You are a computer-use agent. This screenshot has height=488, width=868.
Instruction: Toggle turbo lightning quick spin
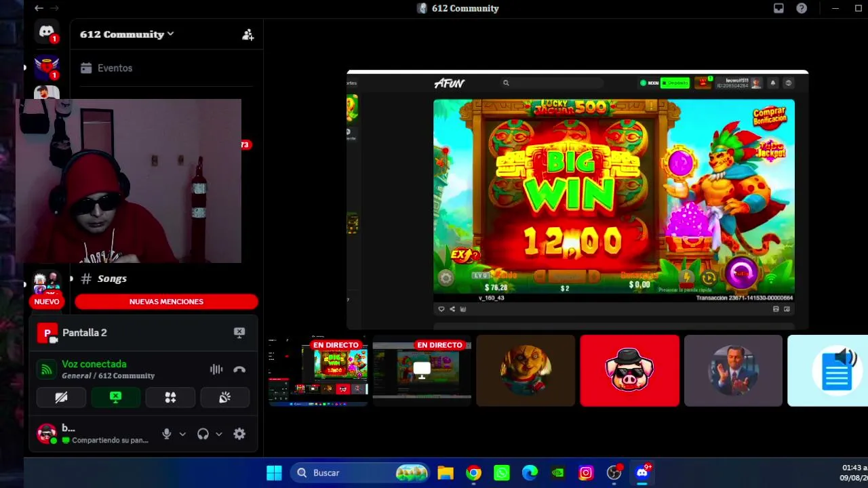686,277
